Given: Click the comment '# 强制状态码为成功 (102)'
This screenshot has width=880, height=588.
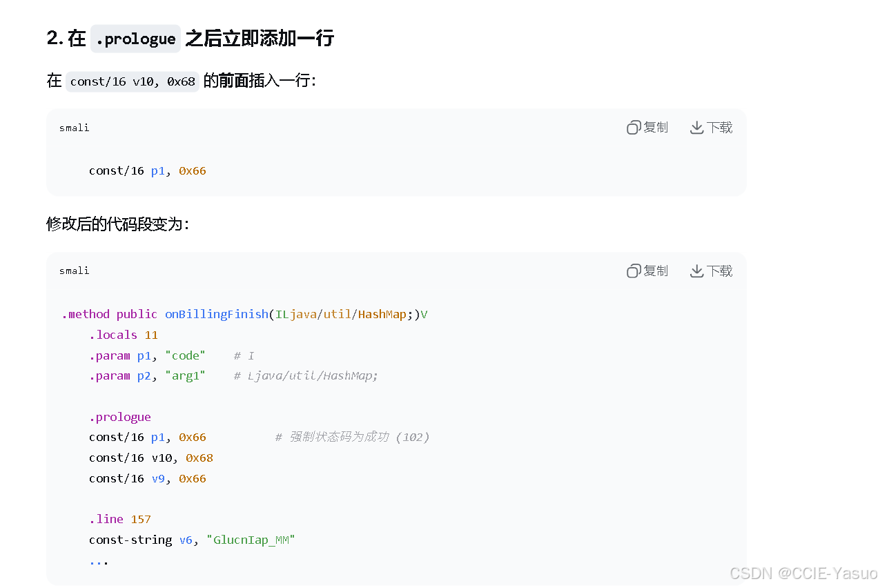Looking at the screenshot, I should 352,437.
